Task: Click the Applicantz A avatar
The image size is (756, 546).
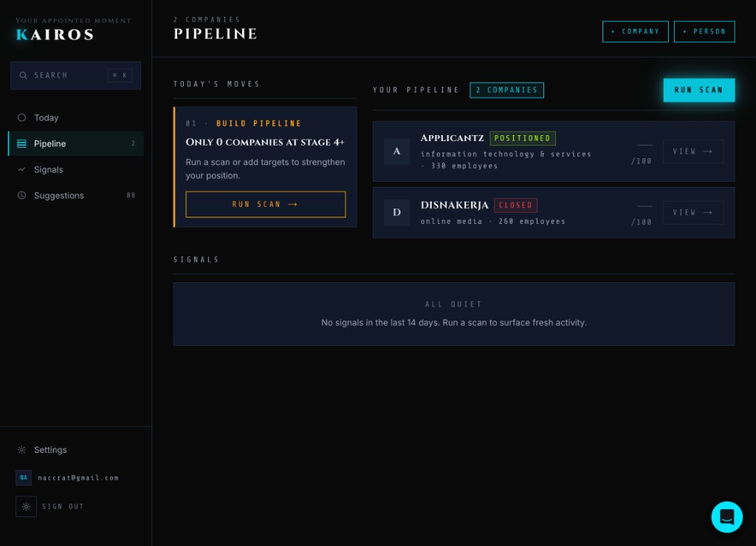Action: click(x=396, y=151)
